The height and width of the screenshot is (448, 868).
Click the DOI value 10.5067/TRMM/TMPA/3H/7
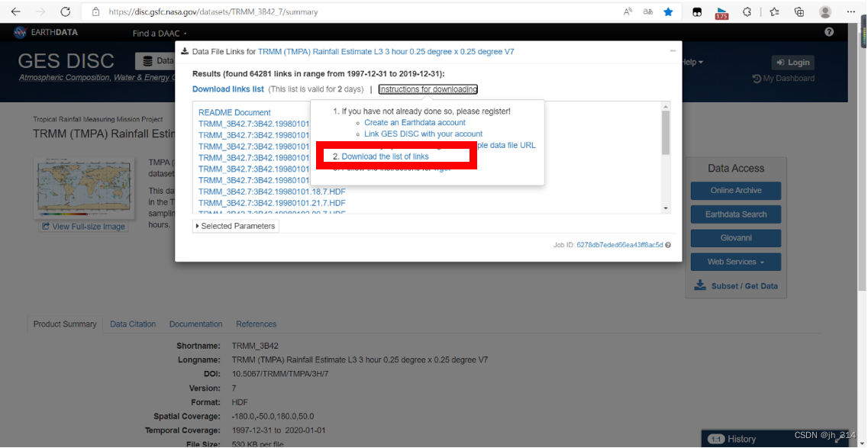point(279,374)
